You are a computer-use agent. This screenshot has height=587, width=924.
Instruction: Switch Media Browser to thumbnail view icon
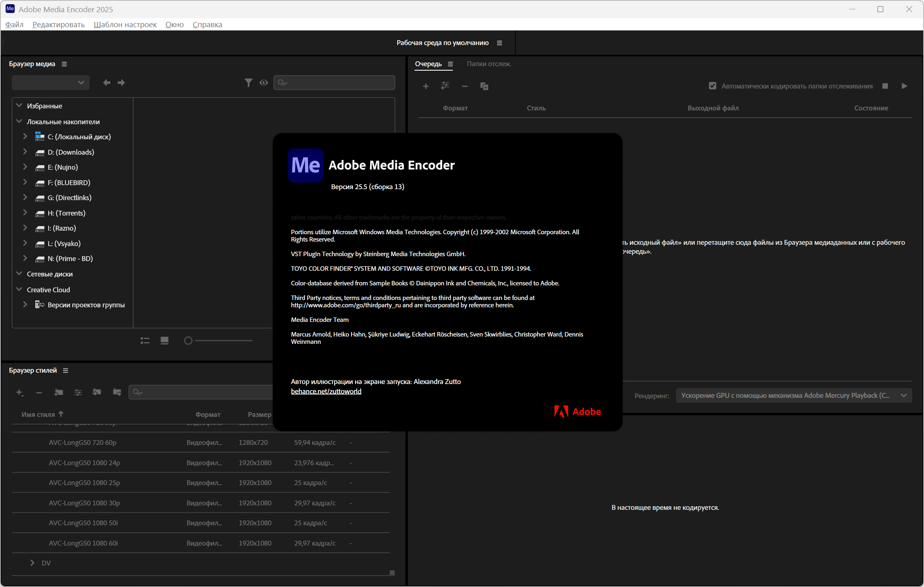pos(164,341)
